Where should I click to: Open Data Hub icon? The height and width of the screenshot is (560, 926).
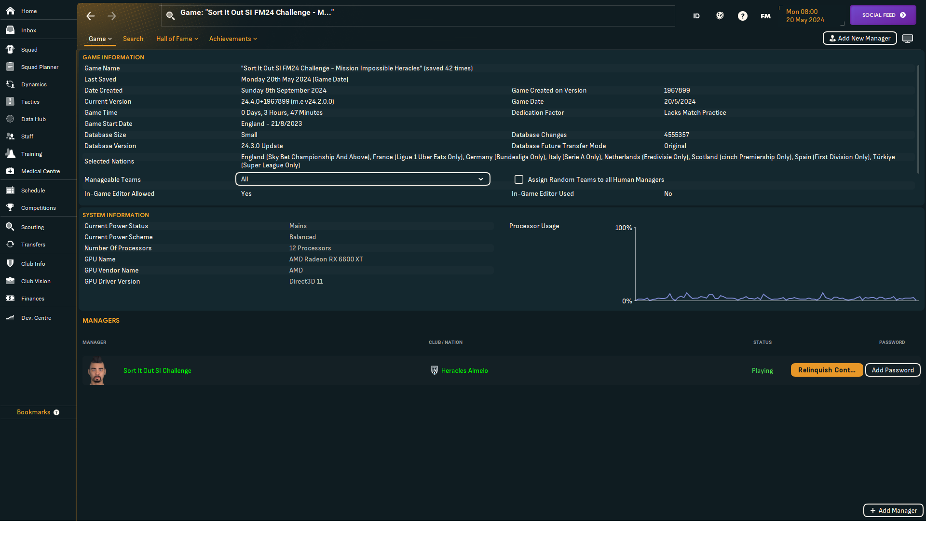click(x=10, y=119)
